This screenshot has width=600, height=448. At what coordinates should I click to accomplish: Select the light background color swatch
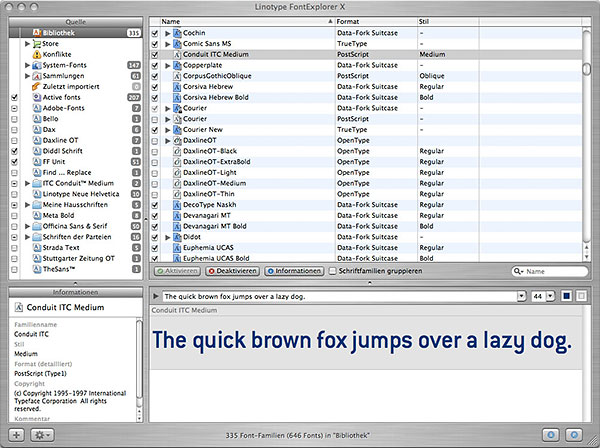coord(581,296)
